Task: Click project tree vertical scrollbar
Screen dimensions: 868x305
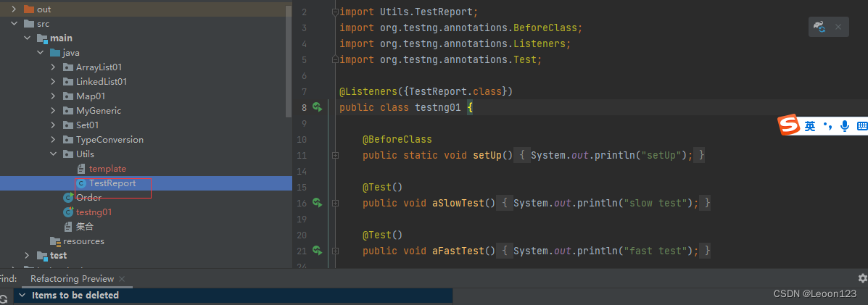Action: click(289, 61)
